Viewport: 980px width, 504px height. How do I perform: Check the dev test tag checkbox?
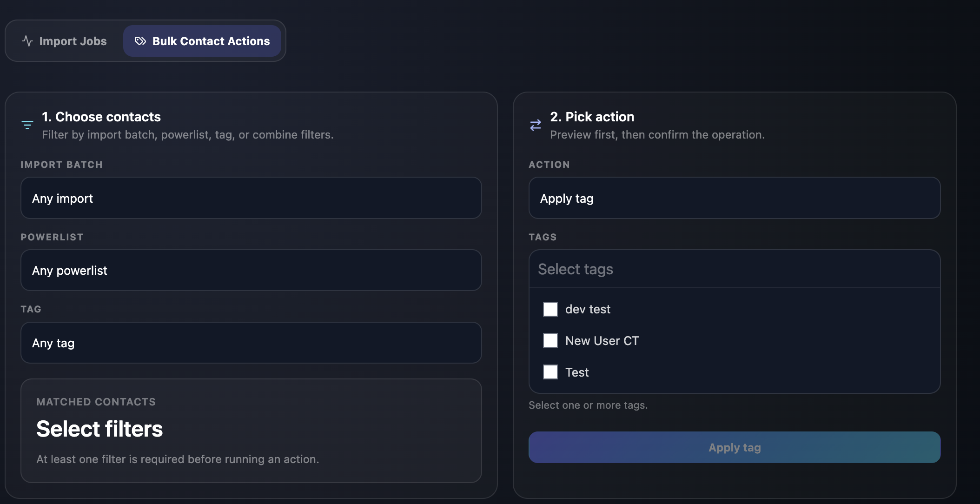550,309
